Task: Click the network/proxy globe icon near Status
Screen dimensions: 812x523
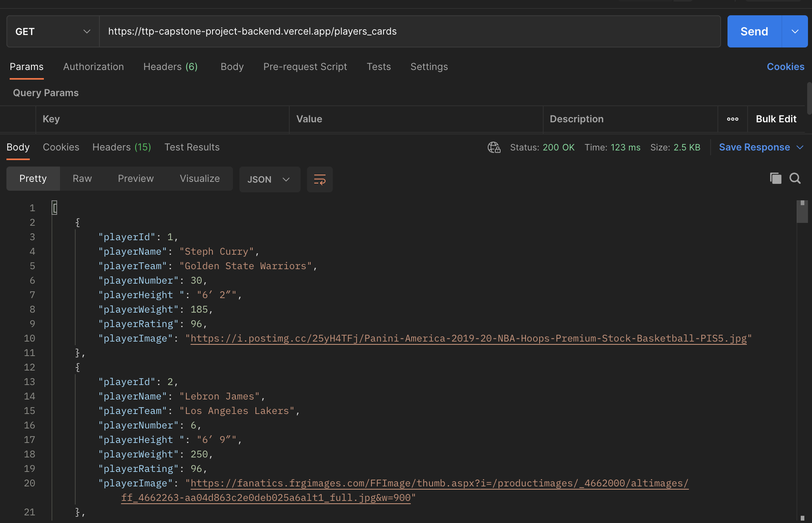Action: tap(494, 147)
